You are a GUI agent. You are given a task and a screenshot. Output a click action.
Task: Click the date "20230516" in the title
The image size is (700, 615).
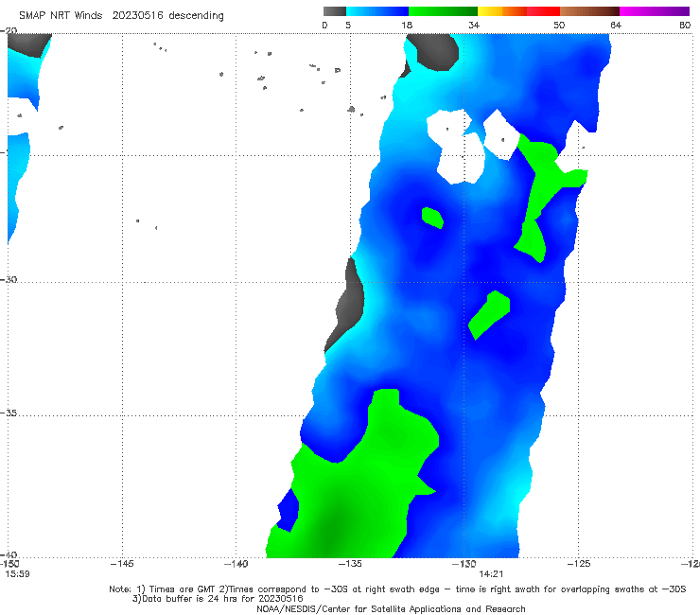coord(137,16)
